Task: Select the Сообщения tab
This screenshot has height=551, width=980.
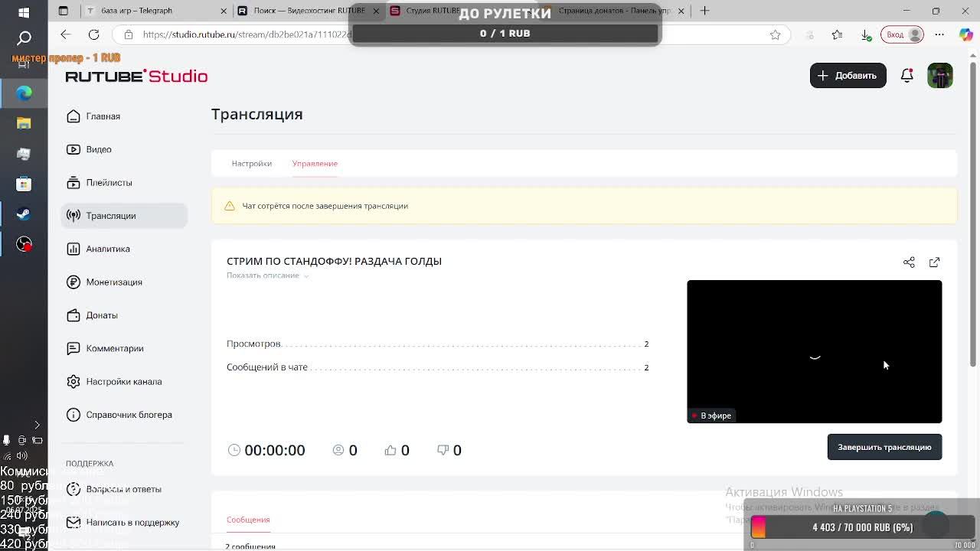Action: click(248, 520)
